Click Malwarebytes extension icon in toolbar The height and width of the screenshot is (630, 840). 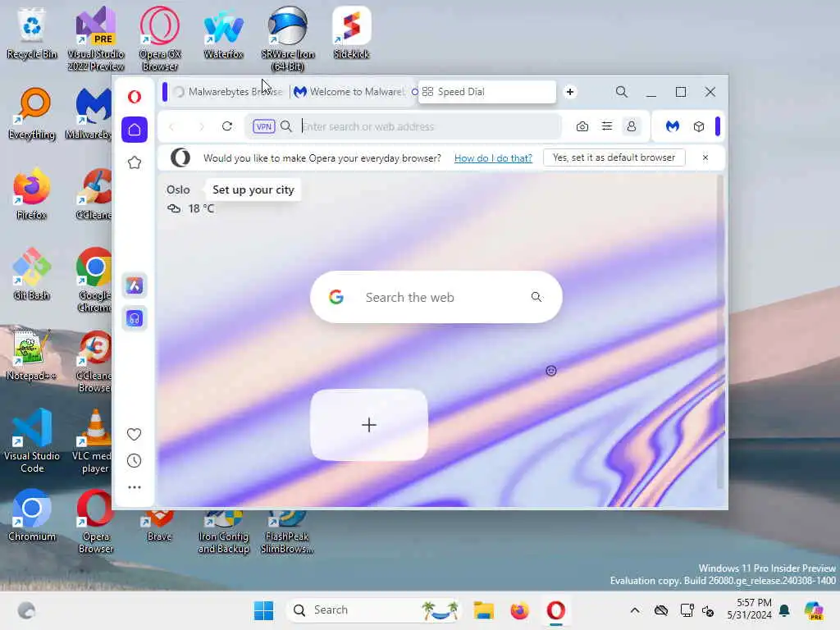[x=673, y=126]
